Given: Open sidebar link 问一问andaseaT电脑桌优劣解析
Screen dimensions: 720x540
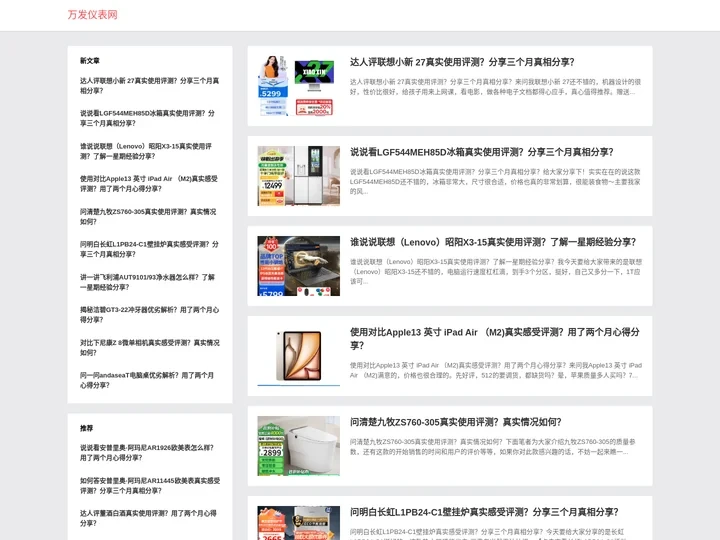Looking at the screenshot, I should [146, 380].
